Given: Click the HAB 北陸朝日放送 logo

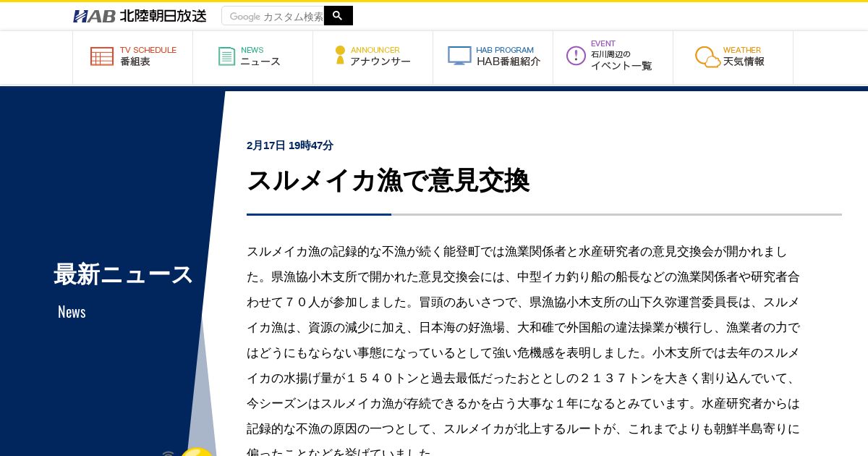Looking at the screenshot, I should [x=140, y=16].
